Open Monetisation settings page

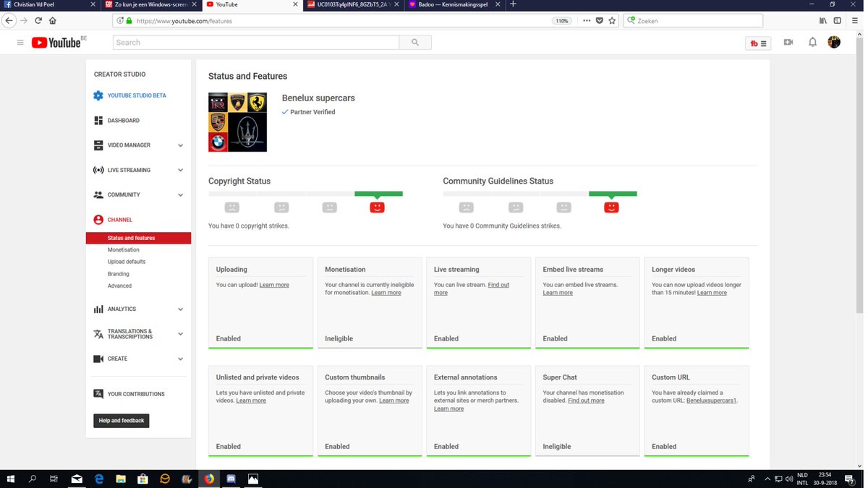click(124, 250)
